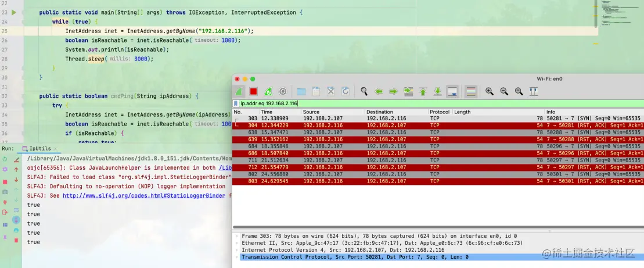Zoom in the Wireshark main window text
The image size is (644, 268).
[x=489, y=91]
